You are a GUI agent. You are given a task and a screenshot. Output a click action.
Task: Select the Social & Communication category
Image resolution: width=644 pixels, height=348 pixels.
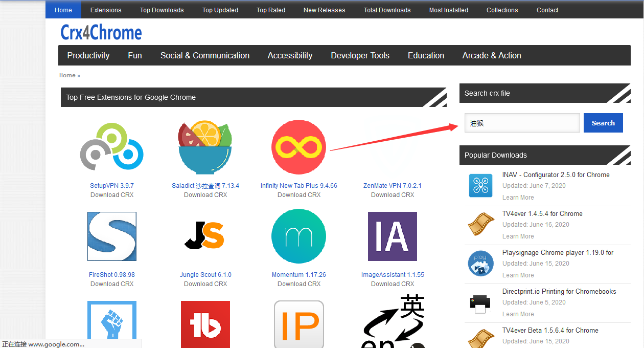pyautogui.click(x=205, y=55)
